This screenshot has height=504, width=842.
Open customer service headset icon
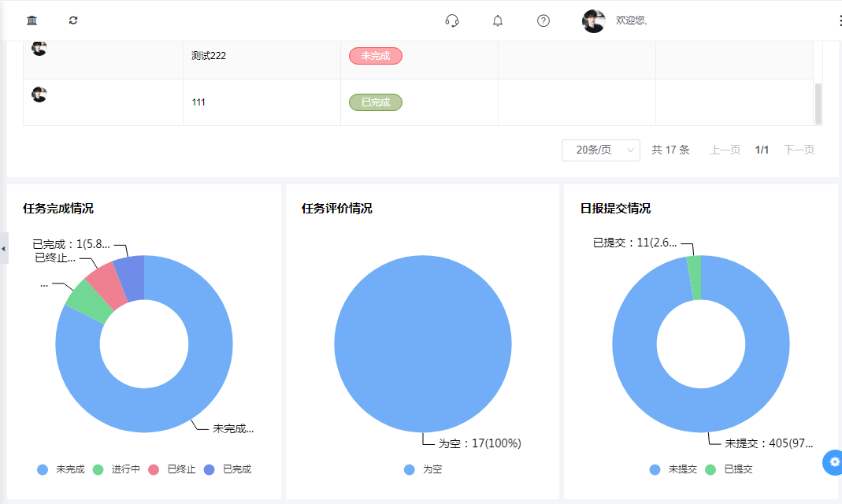(x=452, y=20)
